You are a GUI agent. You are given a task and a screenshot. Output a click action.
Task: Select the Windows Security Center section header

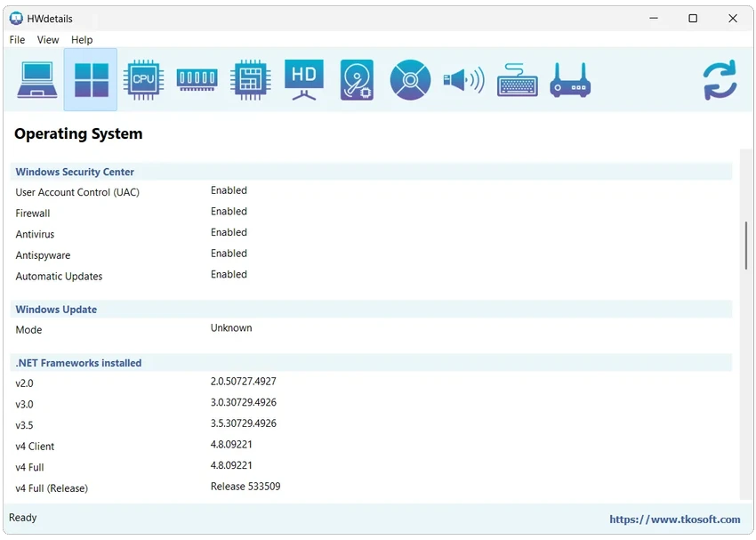371,172
